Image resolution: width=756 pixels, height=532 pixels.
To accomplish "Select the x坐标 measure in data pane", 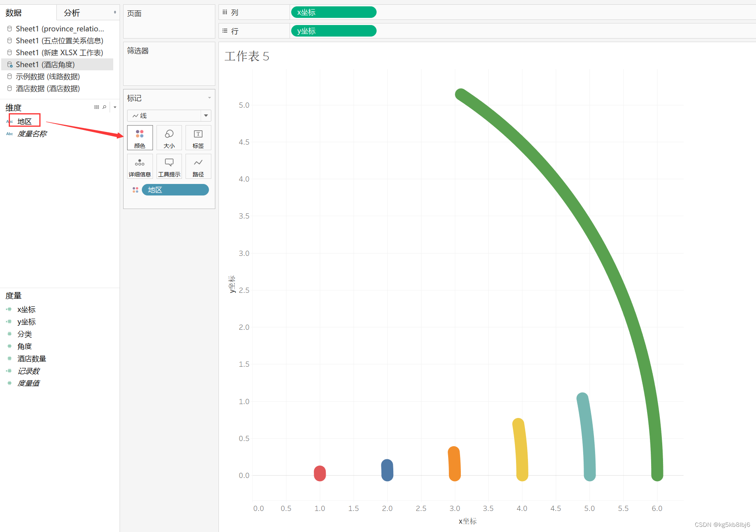I will (x=27, y=309).
